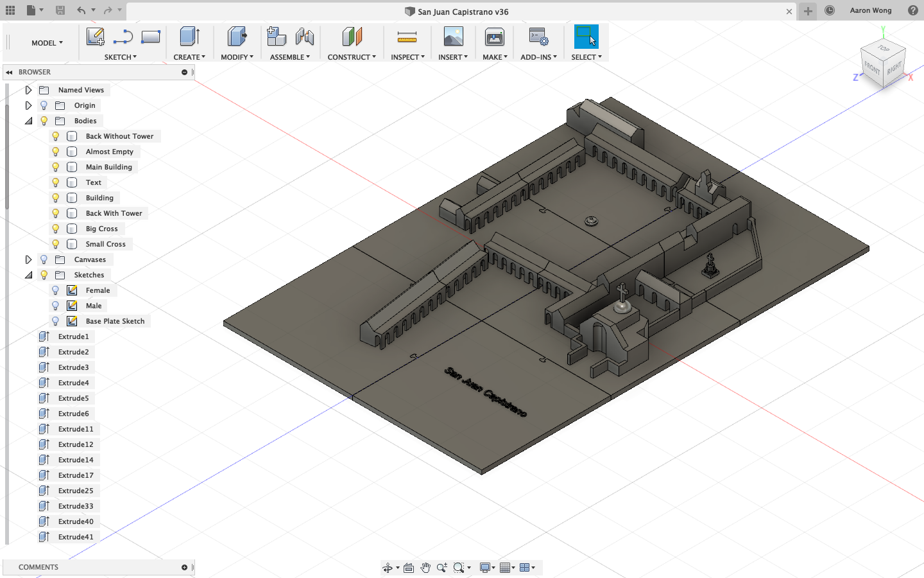Click the Extrude icon above CREATE

189,37
